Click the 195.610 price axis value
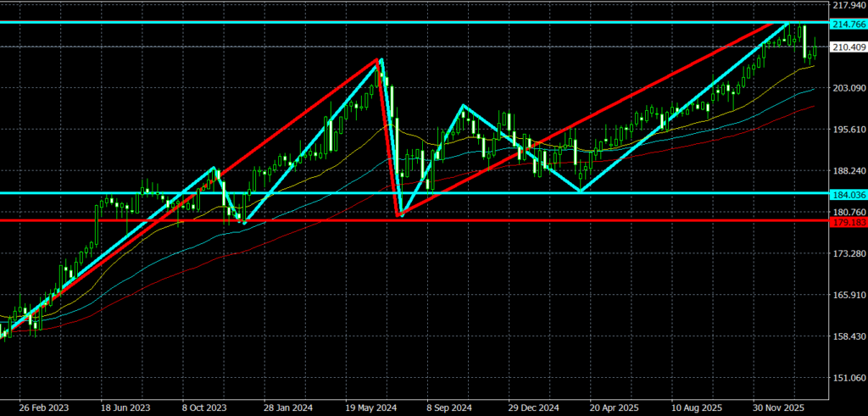The width and height of the screenshot is (868, 416). tap(848, 130)
